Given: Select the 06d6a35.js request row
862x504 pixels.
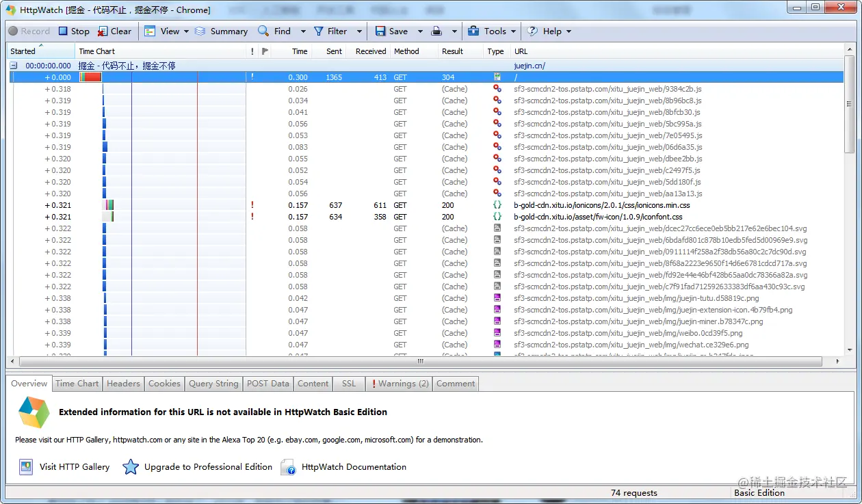Looking at the screenshot, I should [426, 147].
